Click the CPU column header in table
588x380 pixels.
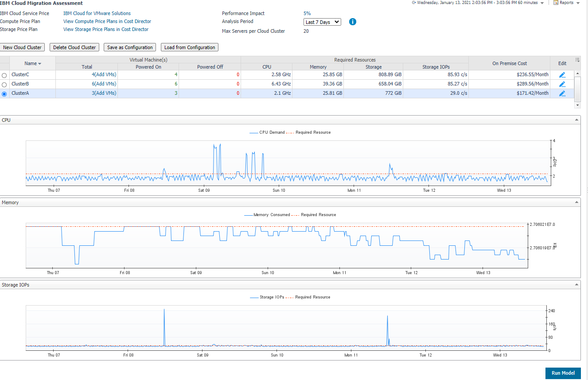point(267,67)
